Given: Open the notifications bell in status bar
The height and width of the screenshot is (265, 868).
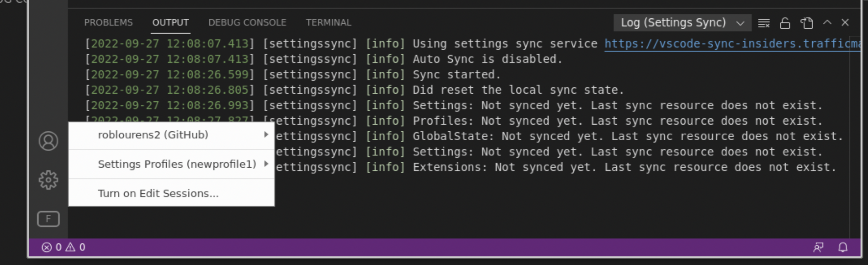Looking at the screenshot, I should coord(843,247).
